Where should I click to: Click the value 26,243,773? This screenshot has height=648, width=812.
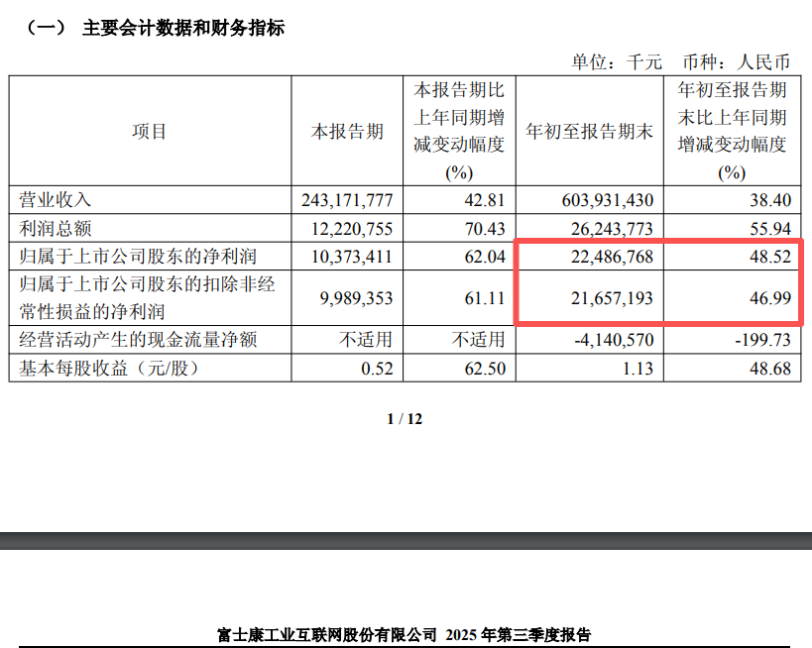tap(612, 229)
